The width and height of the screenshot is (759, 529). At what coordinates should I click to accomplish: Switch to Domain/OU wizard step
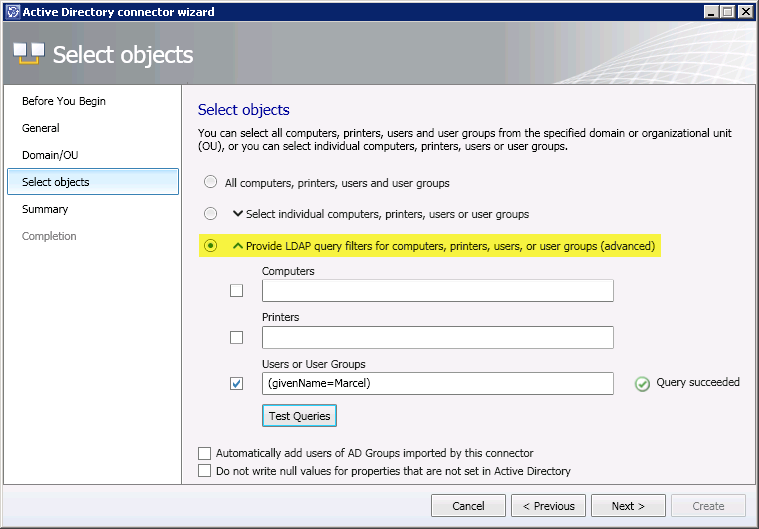coord(48,155)
